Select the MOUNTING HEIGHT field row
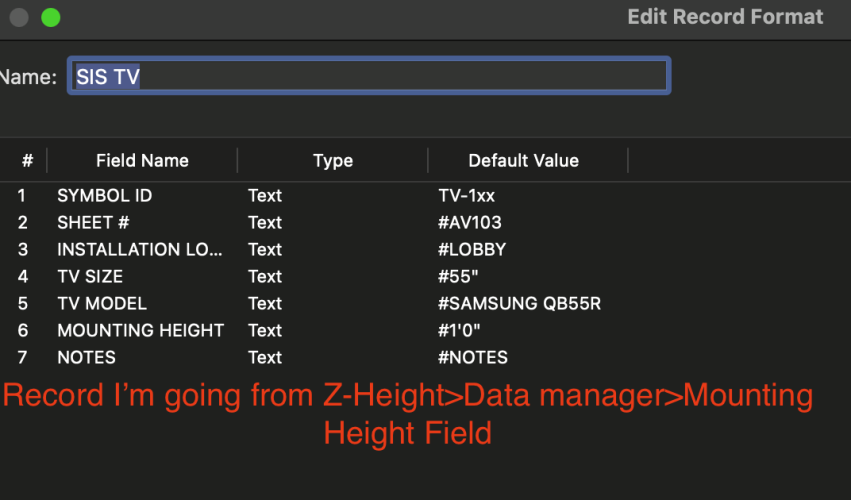851x500 pixels. coord(140,331)
